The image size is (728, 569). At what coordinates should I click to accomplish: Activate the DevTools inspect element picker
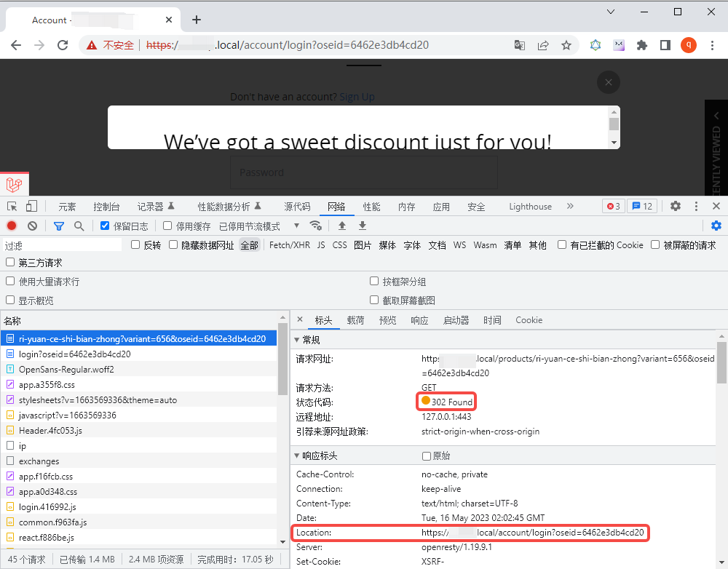pyautogui.click(x=12, y=207)
